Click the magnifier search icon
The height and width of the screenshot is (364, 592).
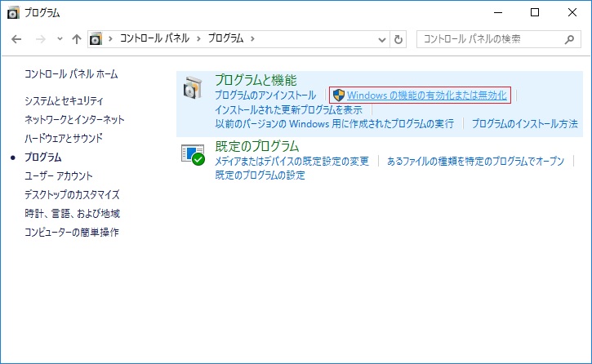click(569, 39)
